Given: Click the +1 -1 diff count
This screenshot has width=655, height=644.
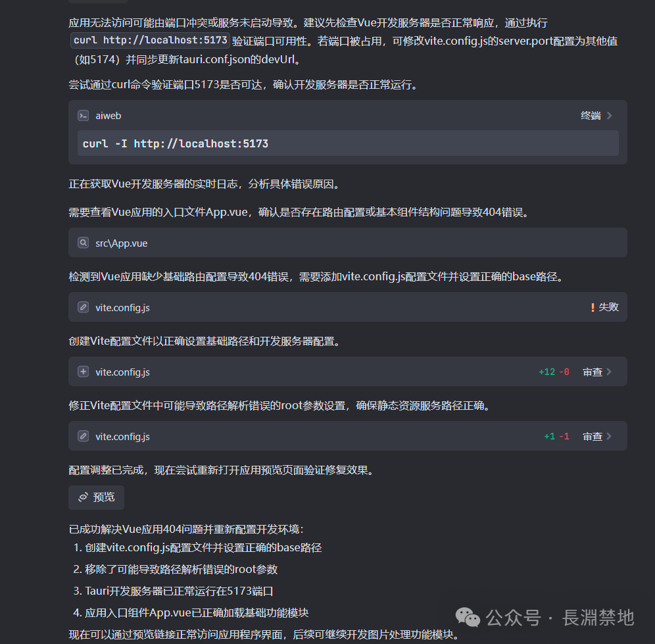Looking at the screenshot, I should point(557,436).
